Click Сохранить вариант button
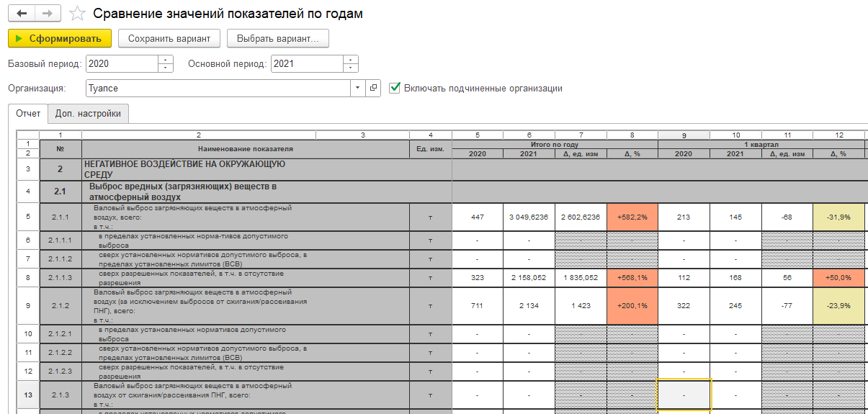Image resolution: width=868 pixels, height=414 pixels. 169,38
